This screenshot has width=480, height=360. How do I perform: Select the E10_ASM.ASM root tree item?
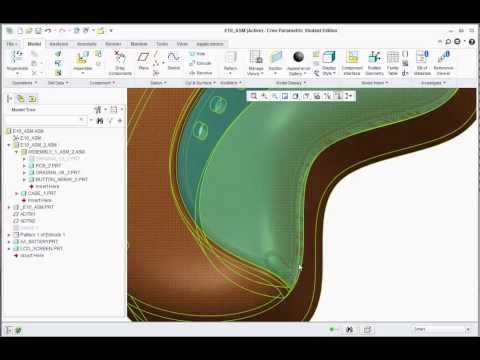pos(25,131)
